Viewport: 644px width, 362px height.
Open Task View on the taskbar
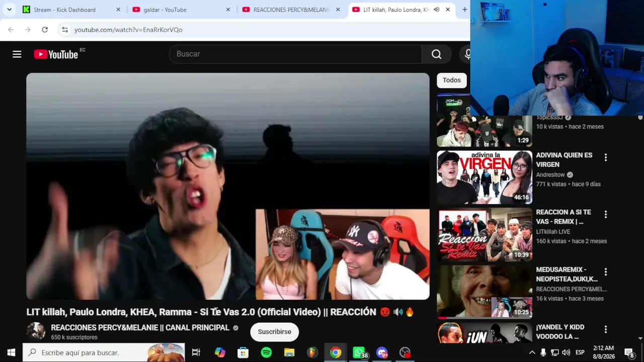point(196,352)
